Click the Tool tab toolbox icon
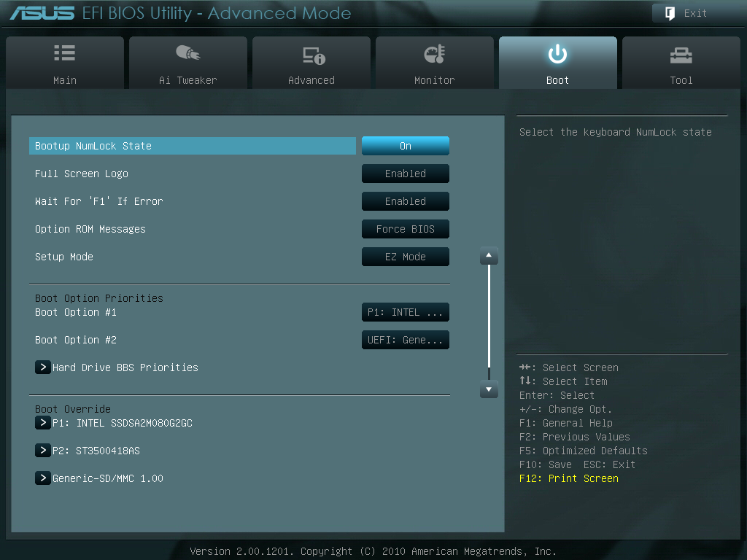This screenshot has width=747, height=560. pyautogui.click(x=681, y=55)
